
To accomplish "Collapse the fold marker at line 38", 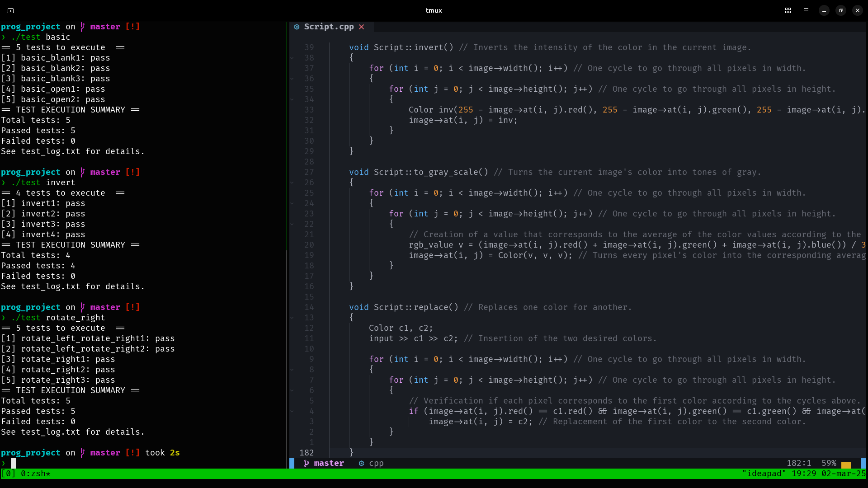I will click(292, 58).
